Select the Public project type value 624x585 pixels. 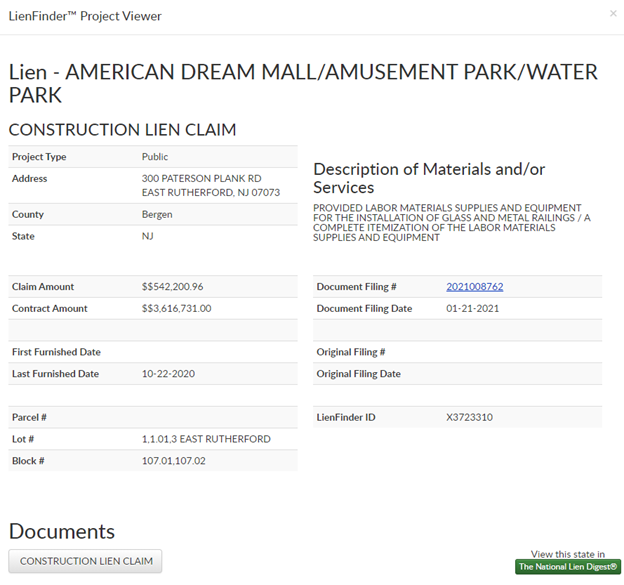click(155, 157)
